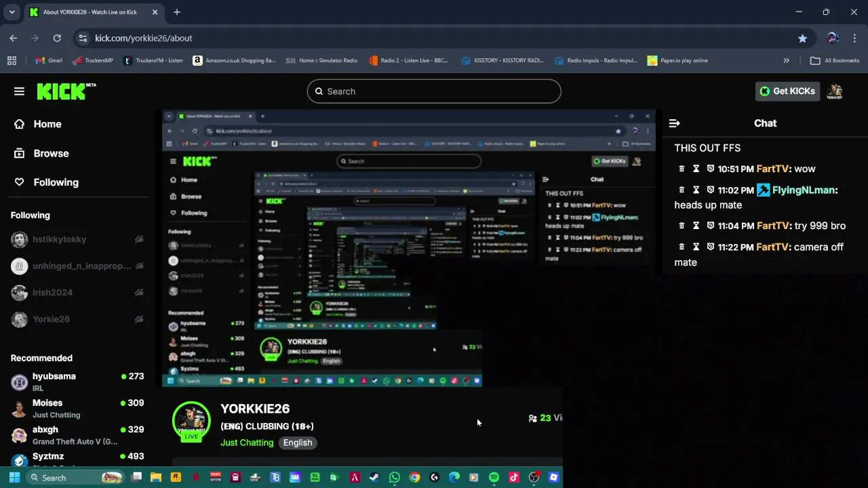
Task: Reload the page with browser refresh button
Action: [57, 38]
